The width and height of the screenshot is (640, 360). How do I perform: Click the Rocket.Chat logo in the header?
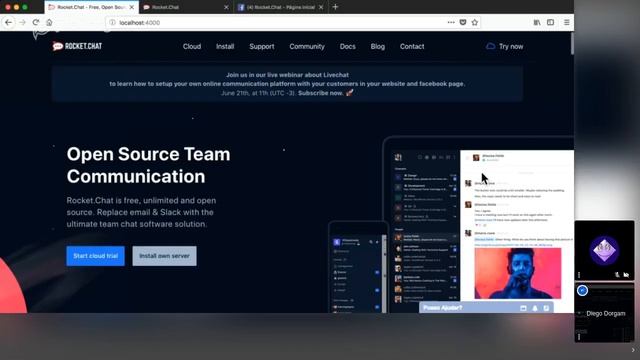(x=77, y=46)
